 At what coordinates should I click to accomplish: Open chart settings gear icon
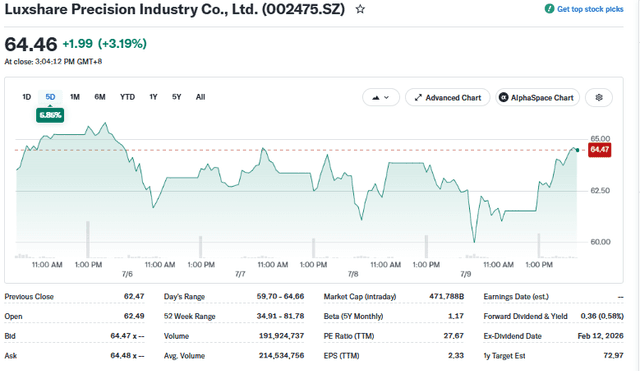tap(599, 98)
